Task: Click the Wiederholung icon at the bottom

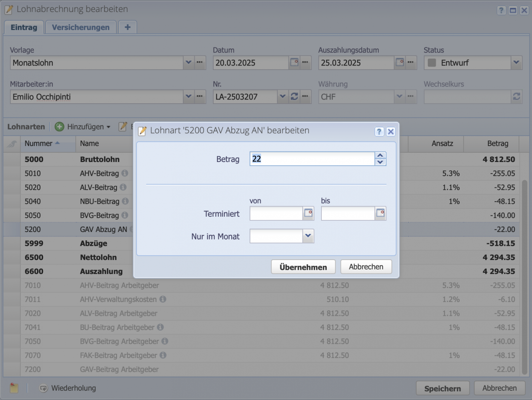Action: tap(44, 388)
